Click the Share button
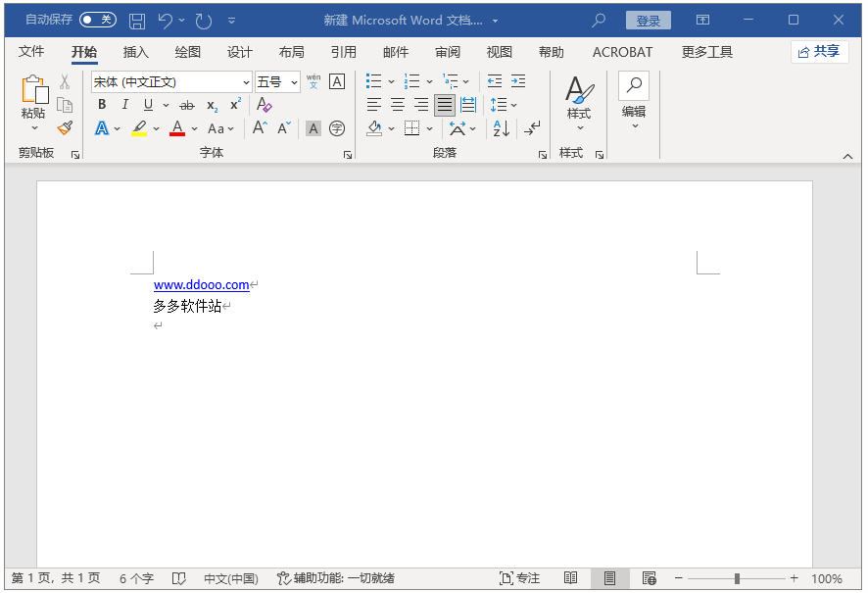 click(x=819, y=52)
